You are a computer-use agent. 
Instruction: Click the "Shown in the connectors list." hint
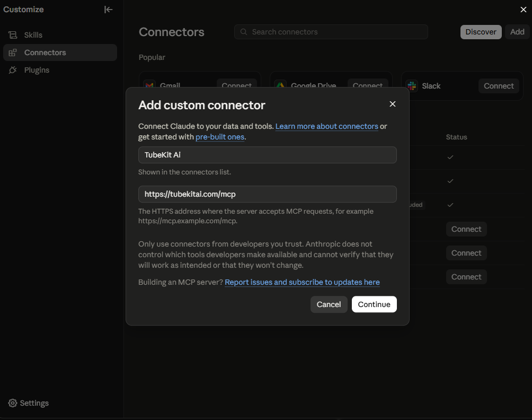[x=184, y=172]
